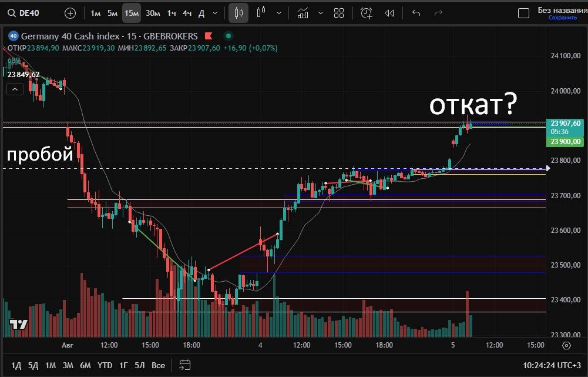
Task: Create an alert with the clock icon
Action: [367, 13]
